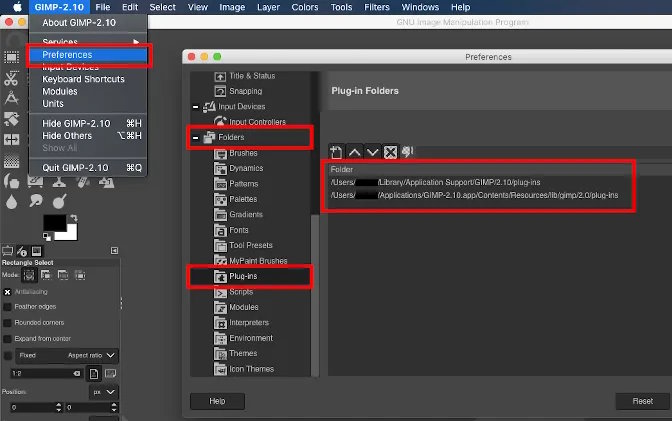Toggle the Antialiasing checkbox
The image size is (672, 421).
point(8,292)
